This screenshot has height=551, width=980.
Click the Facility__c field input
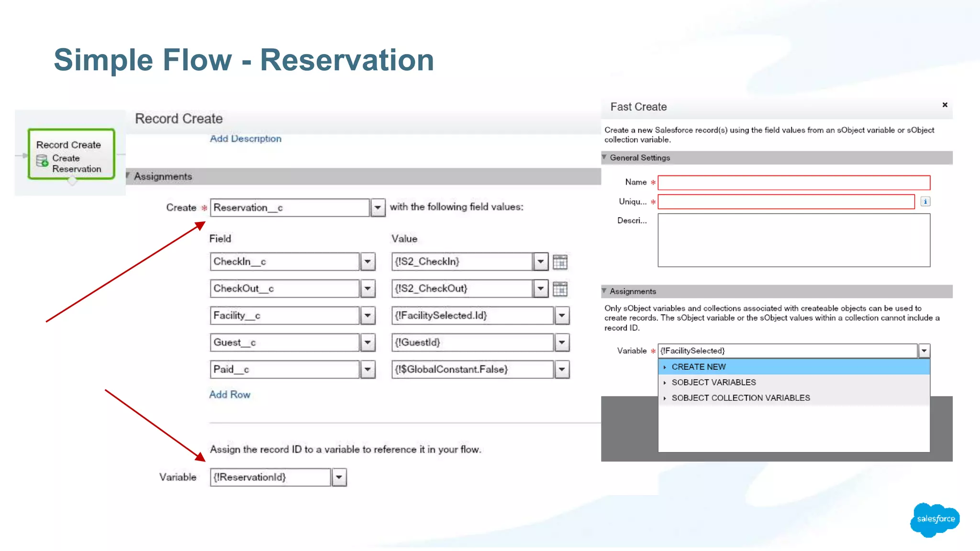[285, 316]
